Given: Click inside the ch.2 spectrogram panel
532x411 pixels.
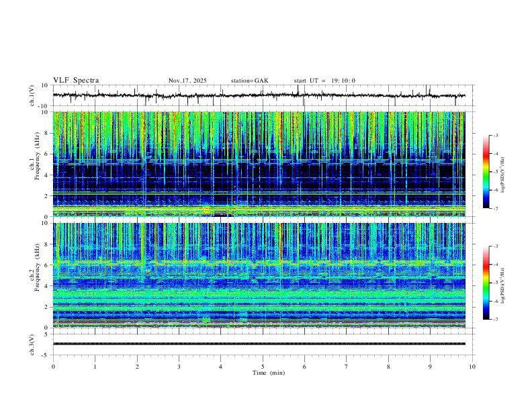Looking at the screenshot, I should pyautogui.click(x=259, y=275).
